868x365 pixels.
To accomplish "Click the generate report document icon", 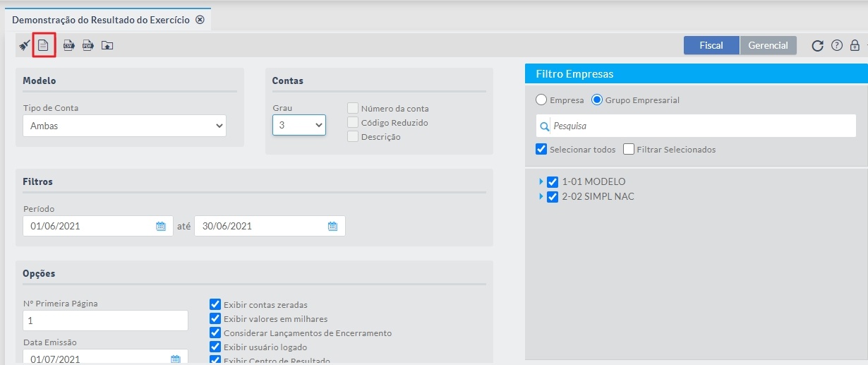I will tap(44, 45).
